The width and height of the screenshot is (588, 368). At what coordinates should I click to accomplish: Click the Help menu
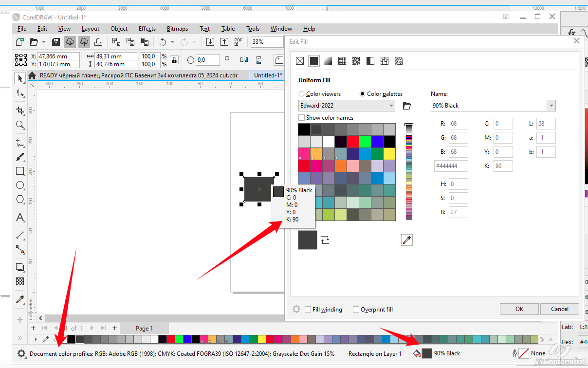coord(309,29)
